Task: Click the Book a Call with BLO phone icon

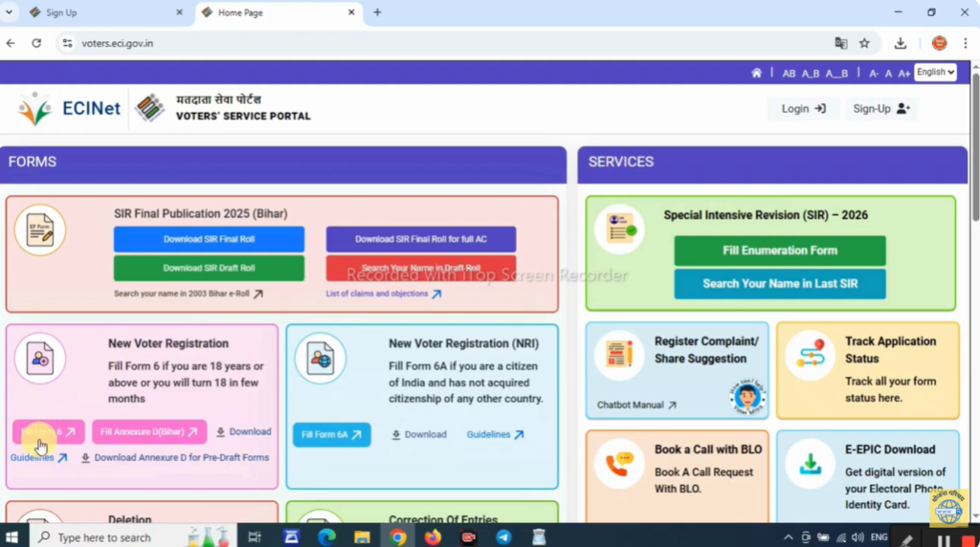Action: click(x=618, y=465)
